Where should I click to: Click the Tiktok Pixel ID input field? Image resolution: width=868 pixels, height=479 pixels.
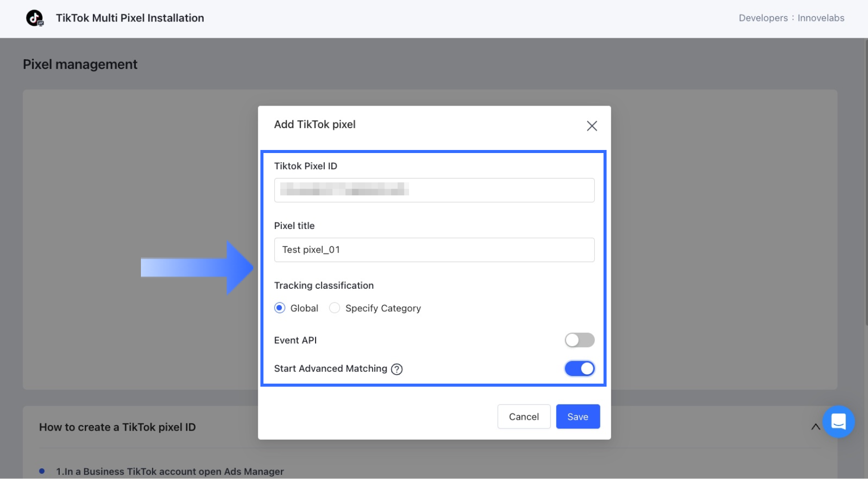click(434, 190)
